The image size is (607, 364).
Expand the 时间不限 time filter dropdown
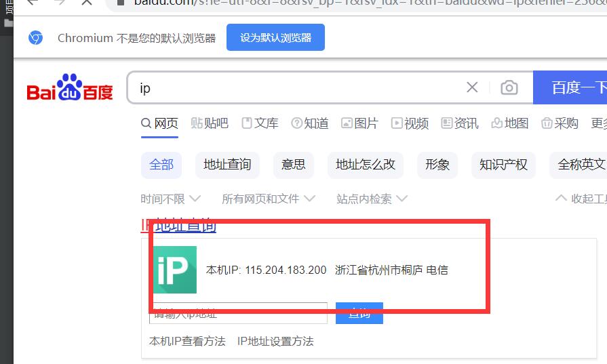(171, 199)
